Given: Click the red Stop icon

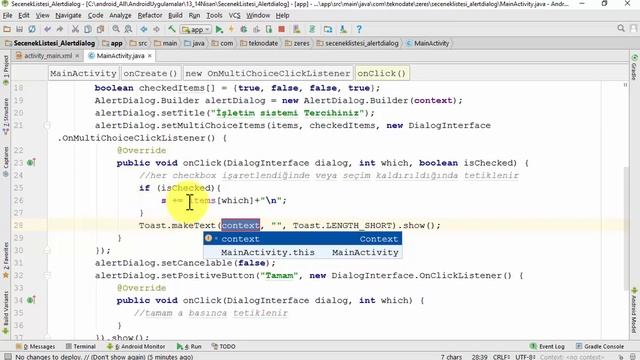Looking at the screenshot, I should [281, 29].
